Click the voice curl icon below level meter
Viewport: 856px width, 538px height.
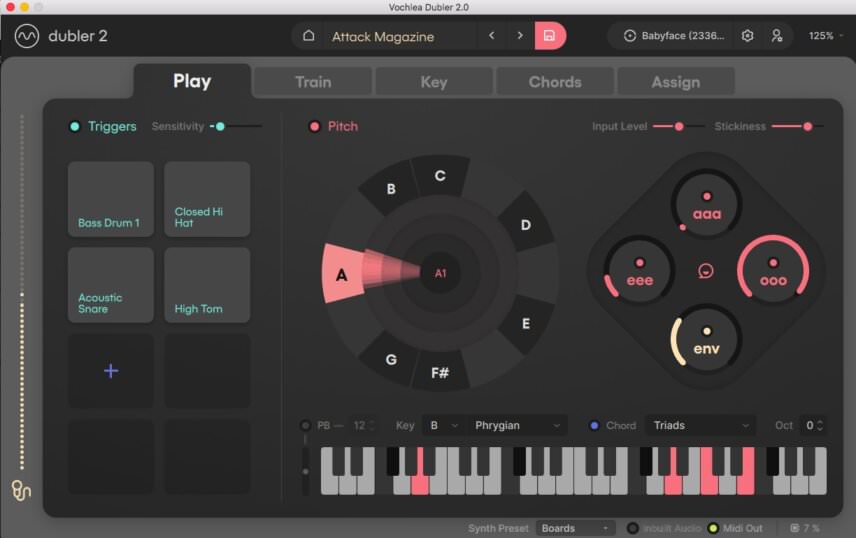click(21, 490)
